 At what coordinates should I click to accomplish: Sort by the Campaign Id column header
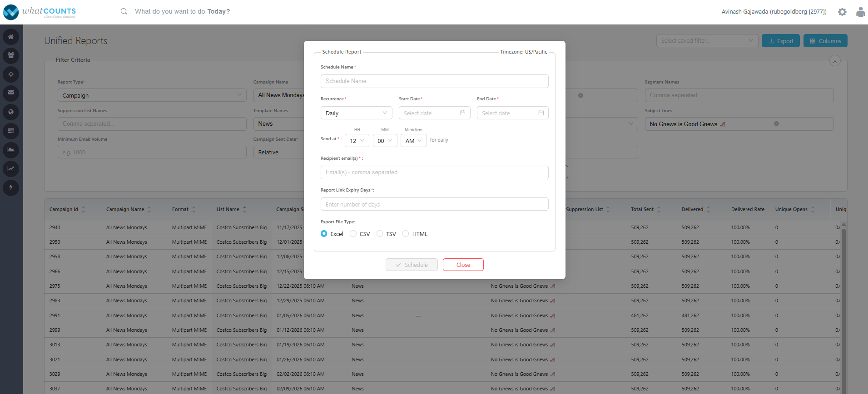(x=64, y=209)
